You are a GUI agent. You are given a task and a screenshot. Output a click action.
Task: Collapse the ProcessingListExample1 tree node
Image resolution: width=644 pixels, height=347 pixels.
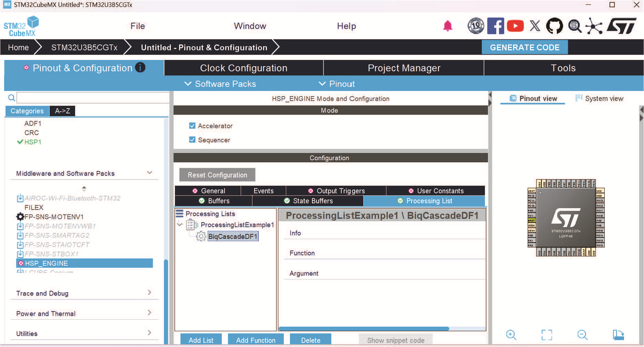[x=180, y=225]
